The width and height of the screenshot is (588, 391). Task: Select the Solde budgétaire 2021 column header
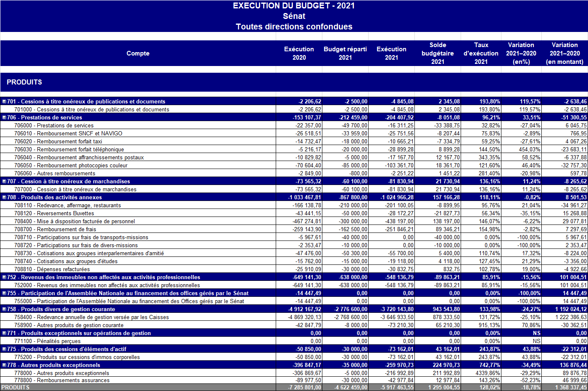pos(438,53)
